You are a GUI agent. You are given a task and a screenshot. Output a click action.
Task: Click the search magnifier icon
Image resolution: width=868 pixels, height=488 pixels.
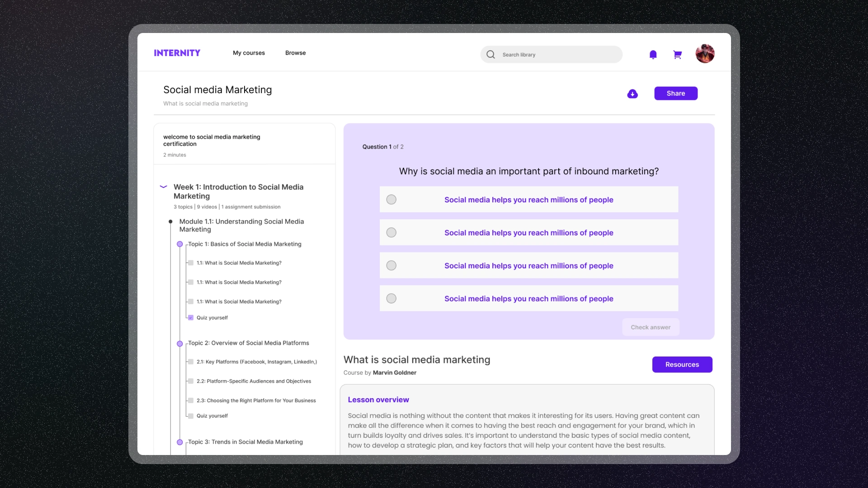tap(491, 55)
